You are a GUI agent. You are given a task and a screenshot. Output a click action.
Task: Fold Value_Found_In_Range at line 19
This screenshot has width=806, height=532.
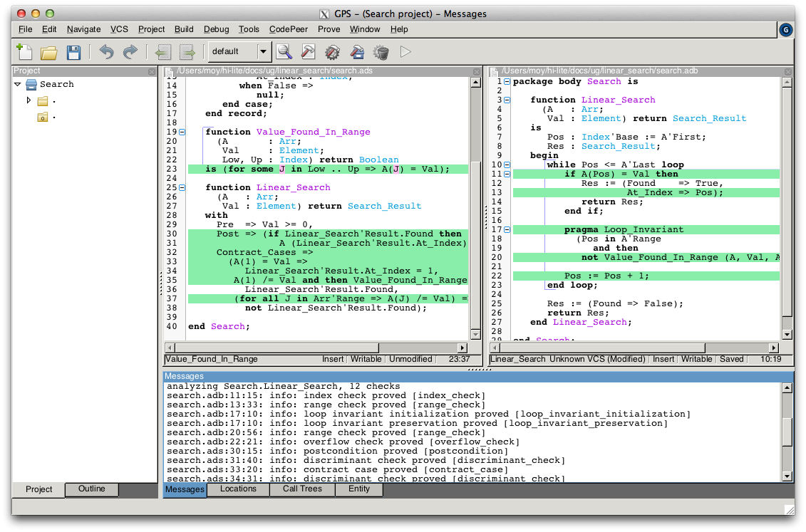(x=182, y=132)
